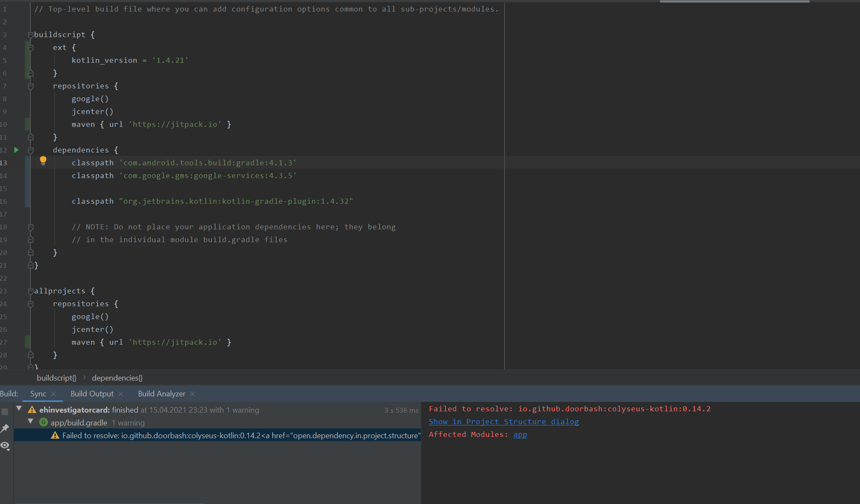Click the green Gradle icon beside app/build.gradle
This screenshot has height=504, width=860.
pos(43,422)
